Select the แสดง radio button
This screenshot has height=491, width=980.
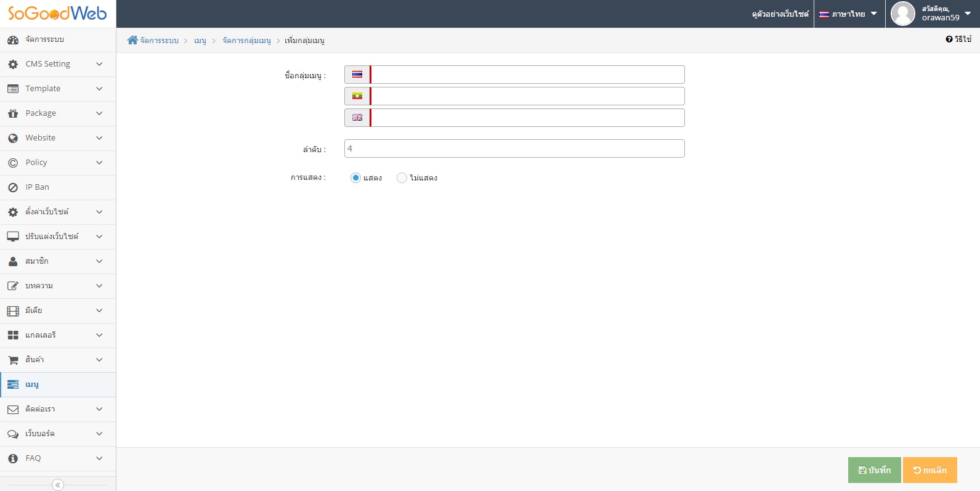click(x=355, y=177)
